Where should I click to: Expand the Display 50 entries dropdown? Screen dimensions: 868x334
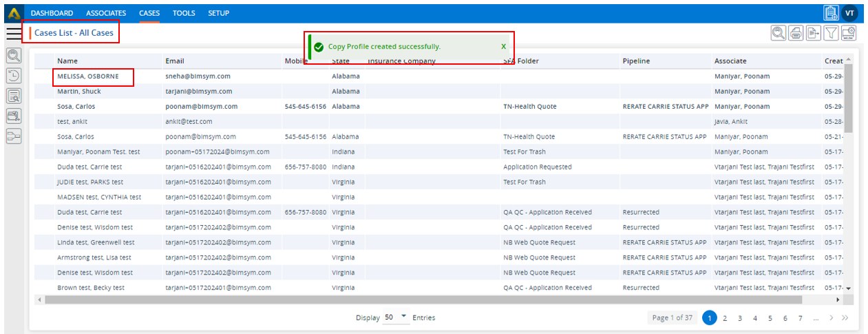click(403, 317)
